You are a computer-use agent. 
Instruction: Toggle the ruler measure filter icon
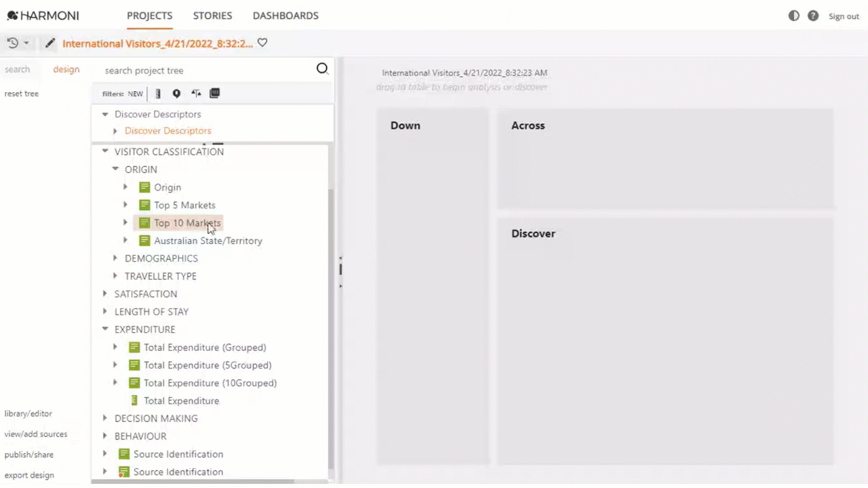click(158, 94)
